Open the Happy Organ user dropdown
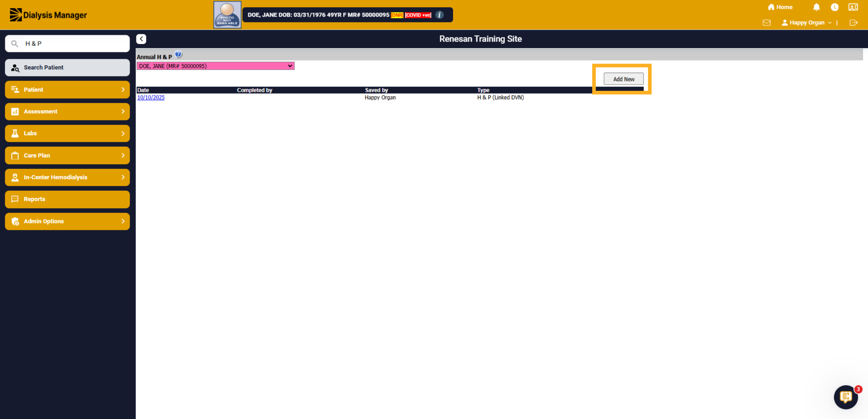Screen dimensions: 868x419 (807, 23)
